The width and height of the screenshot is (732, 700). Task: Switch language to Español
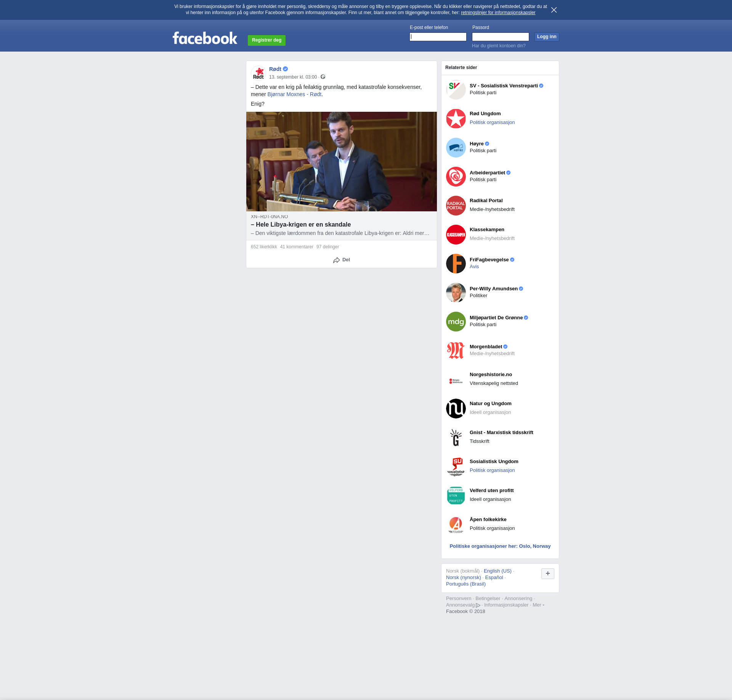tap(494, 578)
